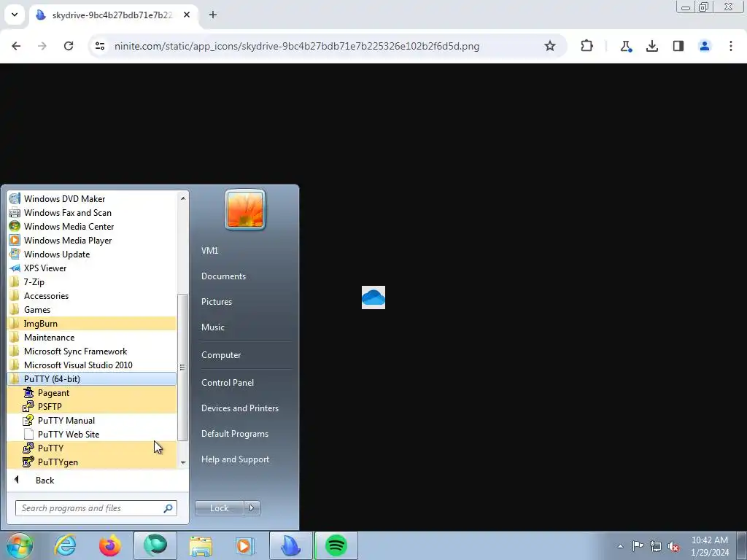
Task: Expand the Accessories folder
Action: pos(92,295)
